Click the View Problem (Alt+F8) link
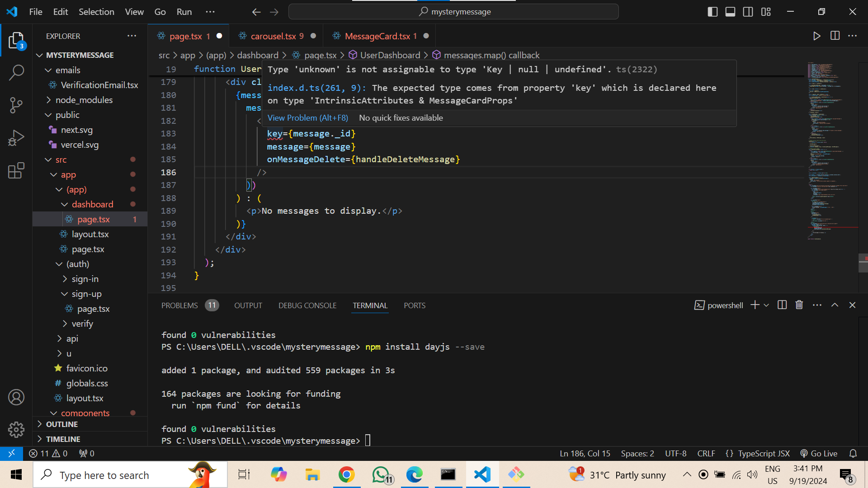 [307, 118]
